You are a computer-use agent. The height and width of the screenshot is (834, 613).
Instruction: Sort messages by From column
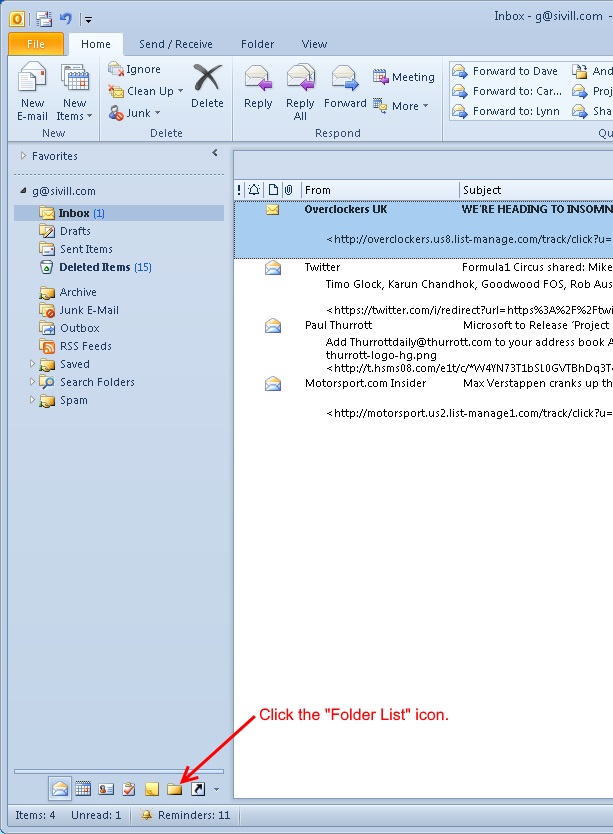point(379,190)
